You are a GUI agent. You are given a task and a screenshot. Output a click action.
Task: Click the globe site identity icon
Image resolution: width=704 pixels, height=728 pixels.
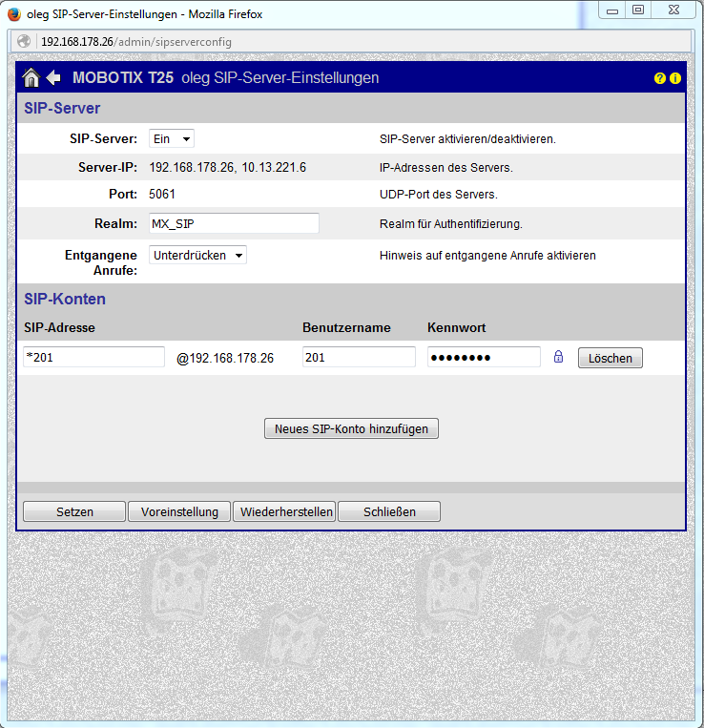tap(24, 41)
